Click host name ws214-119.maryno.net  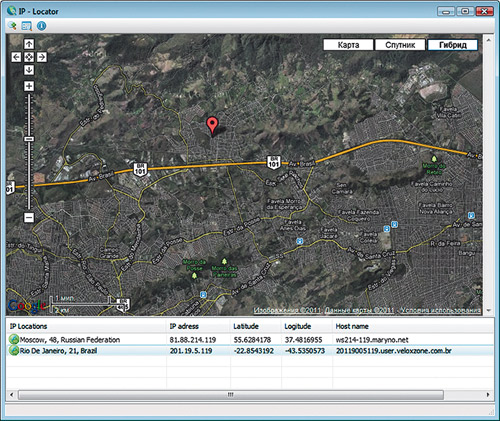(x=372, y=340)
